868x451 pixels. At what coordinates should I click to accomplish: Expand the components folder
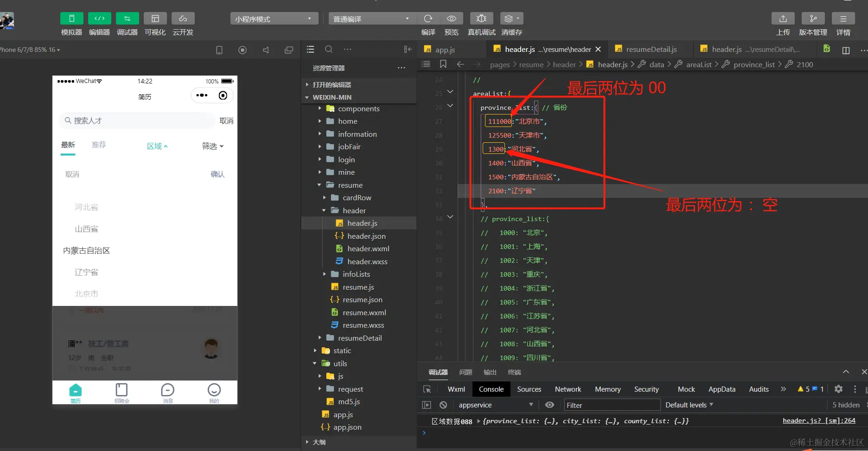tap(359, 108)
